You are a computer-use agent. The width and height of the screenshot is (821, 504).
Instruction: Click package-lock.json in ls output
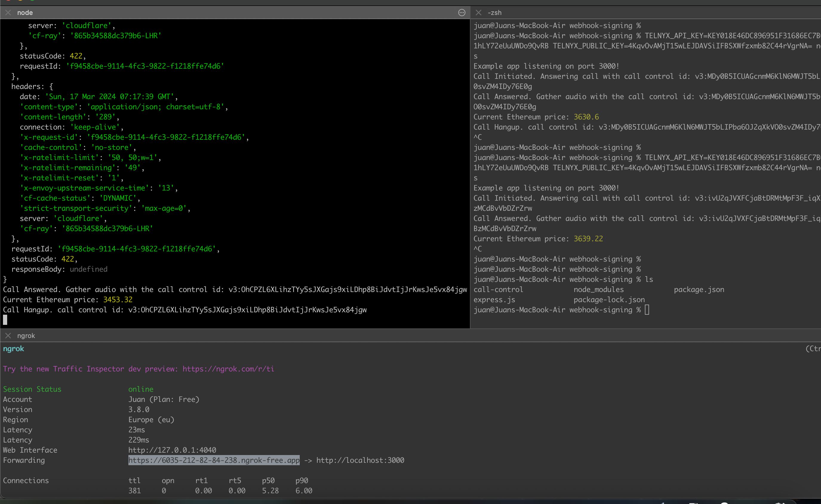tap(609, 300)
